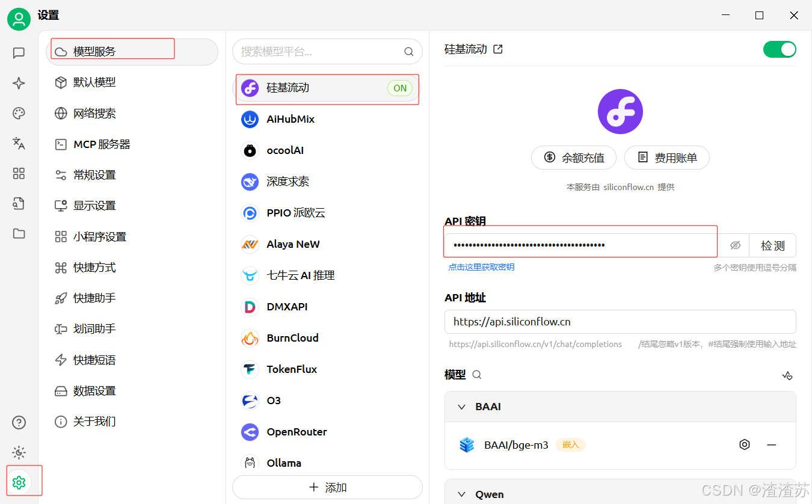Click the BAAI/bge-m3 model name
The image size is (812, 504).
[x=516, y=446]
